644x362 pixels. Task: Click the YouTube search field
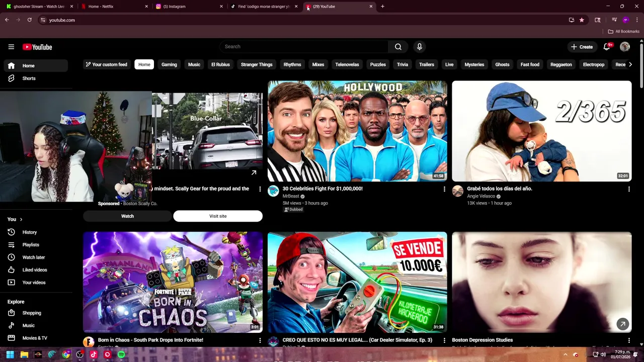[303, 47]
